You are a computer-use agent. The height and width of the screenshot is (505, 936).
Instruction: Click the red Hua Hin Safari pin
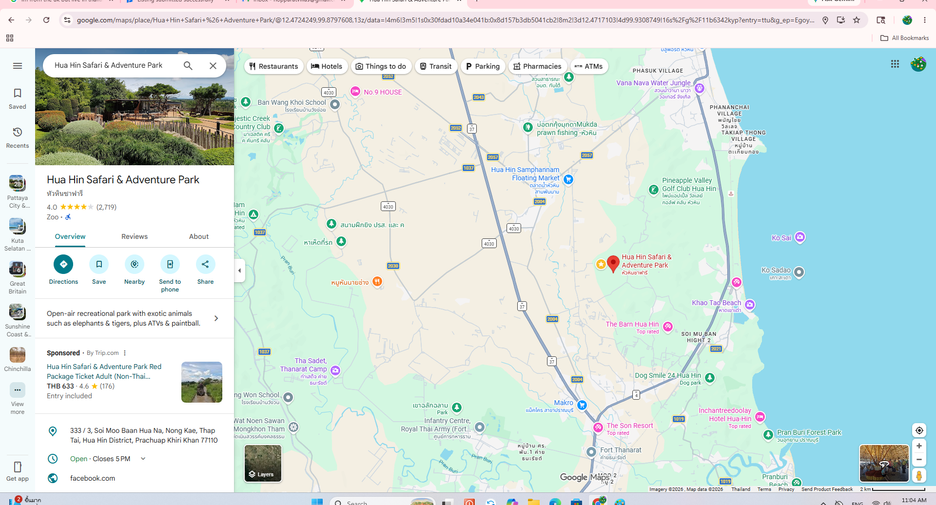tap(613, 264)
